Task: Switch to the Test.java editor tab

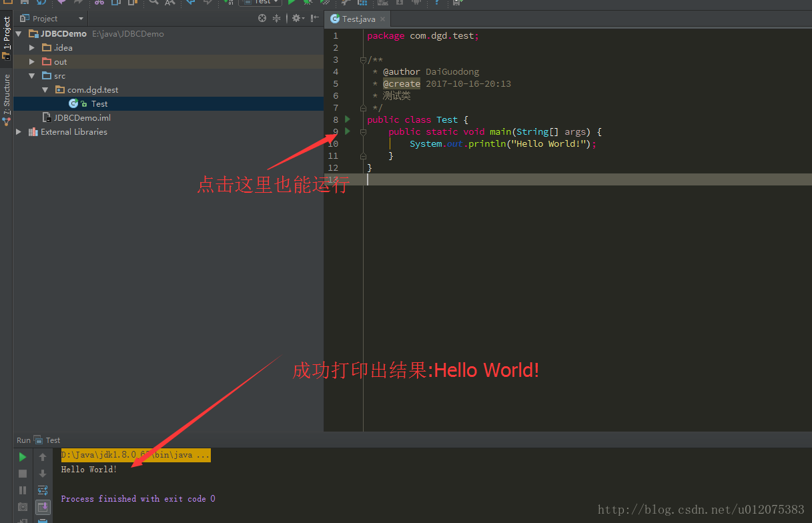Action: point(358,19)
